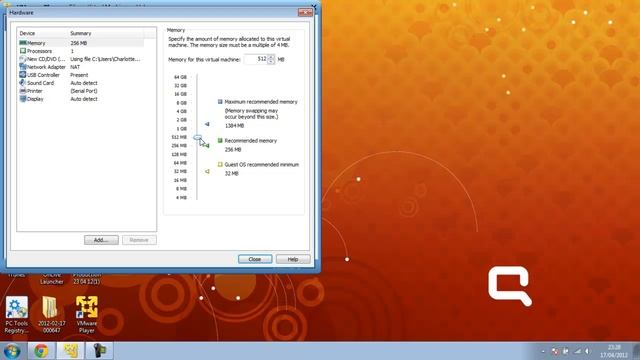The height and width of the screenshot is (360, 640).
Task: Close the Hardware dialog with X button
Action: (x=305, y=13)
